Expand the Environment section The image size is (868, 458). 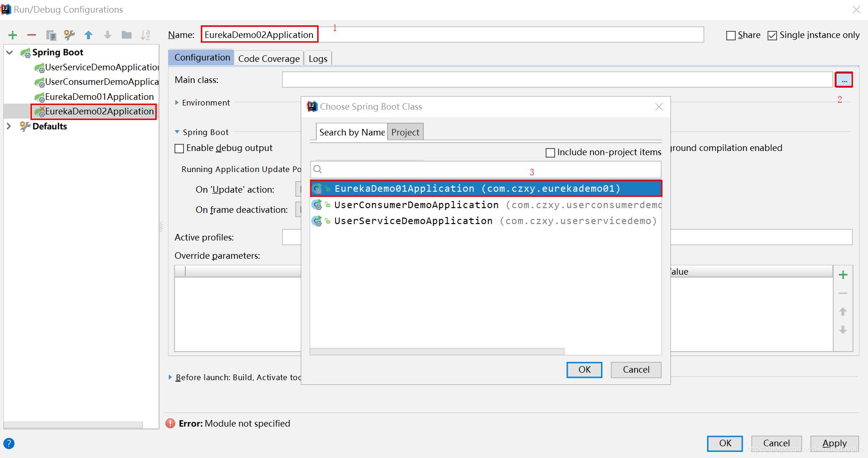[177, 103]
